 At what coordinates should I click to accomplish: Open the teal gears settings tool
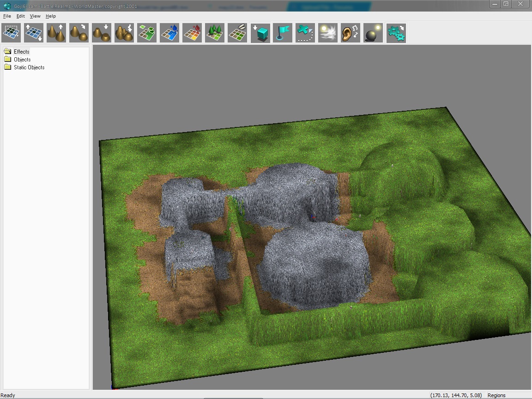[x=396, y=33]
